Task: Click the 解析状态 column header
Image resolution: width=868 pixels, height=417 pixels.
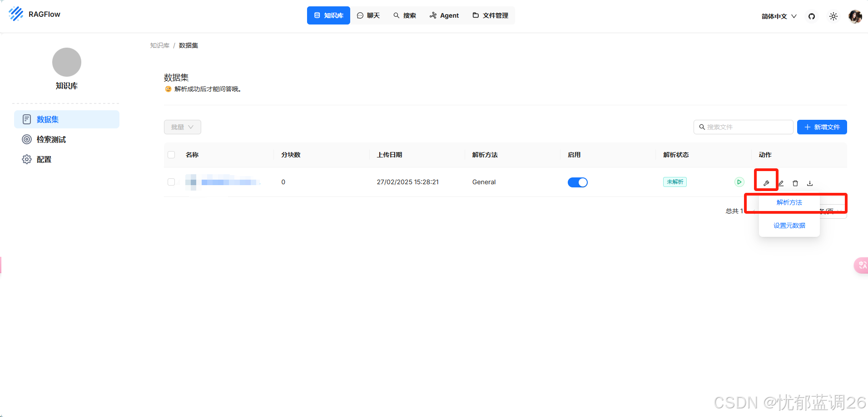Action: (676, 155)
